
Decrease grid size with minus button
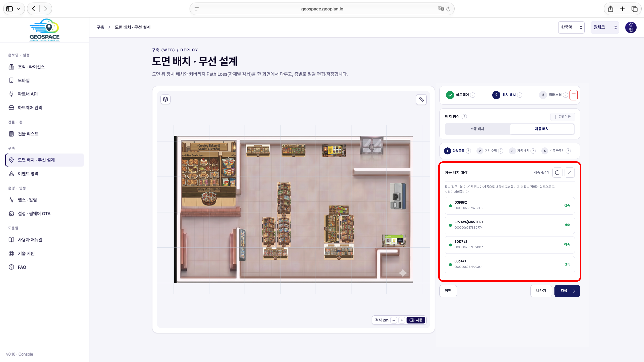tap(394, 320)
